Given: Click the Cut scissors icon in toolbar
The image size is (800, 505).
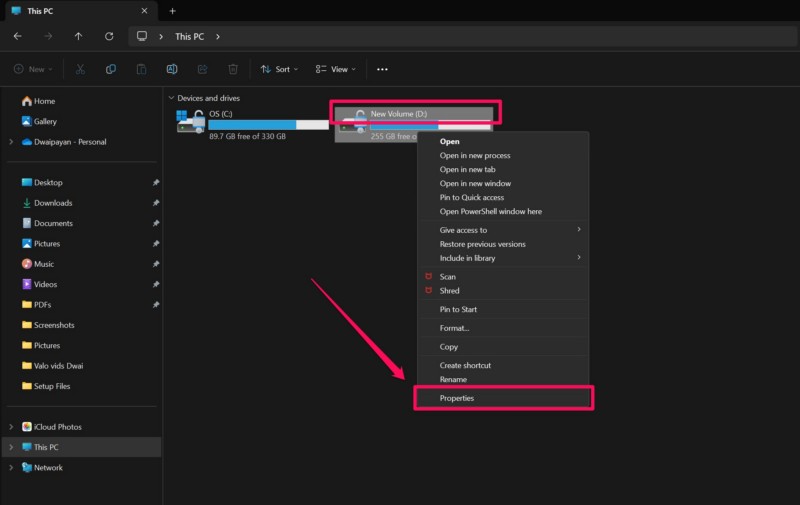Looking at the screenshot, I should coord(80,69).
